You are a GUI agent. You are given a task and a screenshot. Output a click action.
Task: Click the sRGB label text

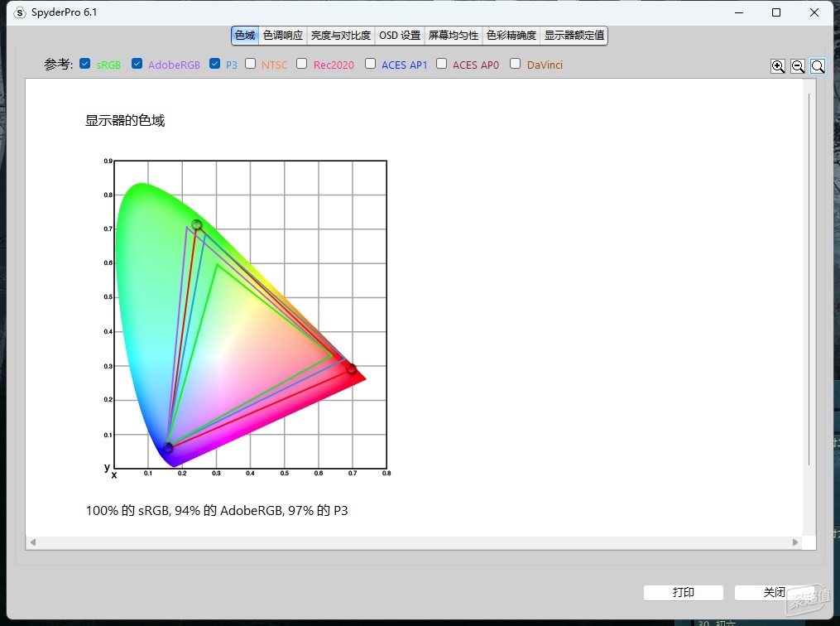(x=108, y=65)
